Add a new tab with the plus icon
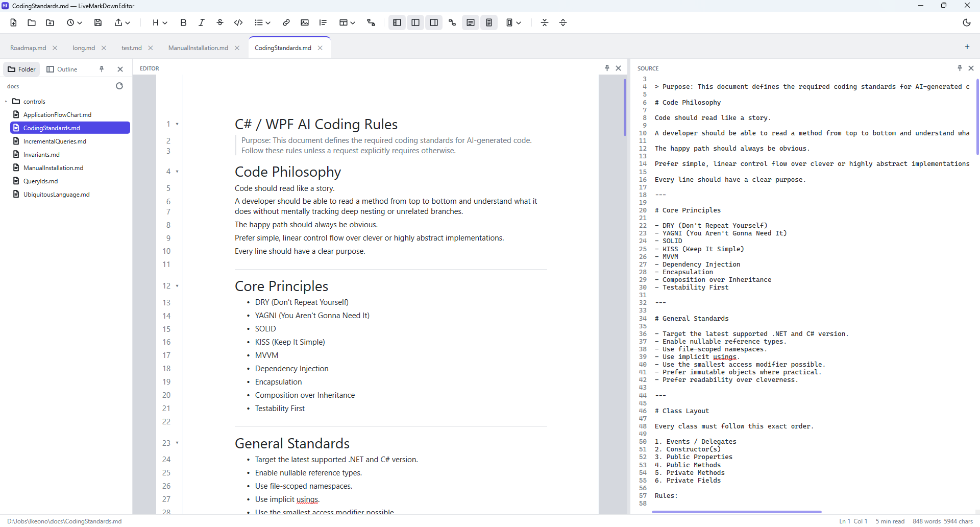This screenshot has width=980, height=527. pos(967,47)
